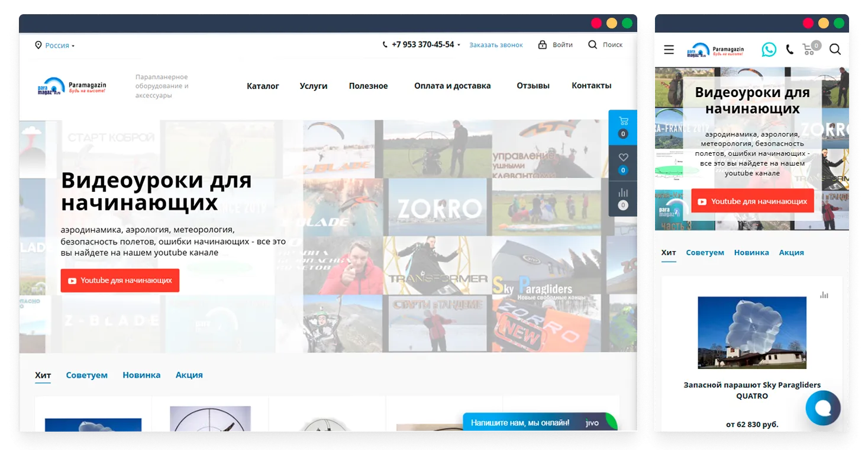Open the Услуги navigation menu
868x450 pixels.
pyautogui.click(x=313, y=86)
